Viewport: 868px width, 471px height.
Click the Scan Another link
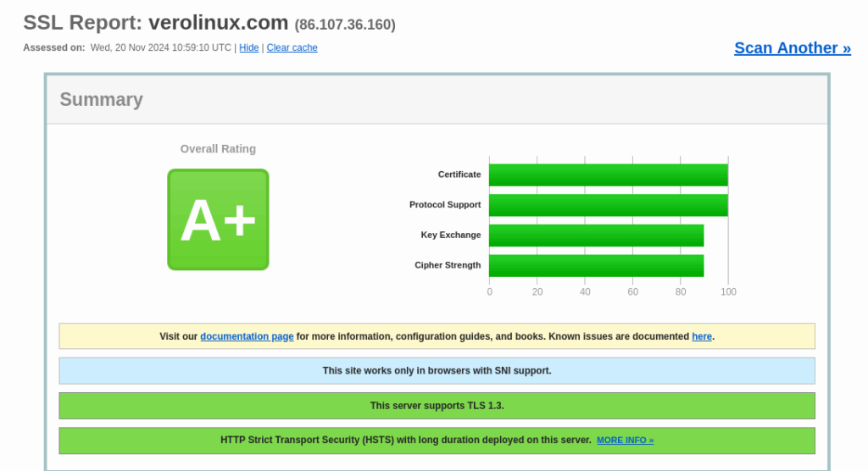792,48
